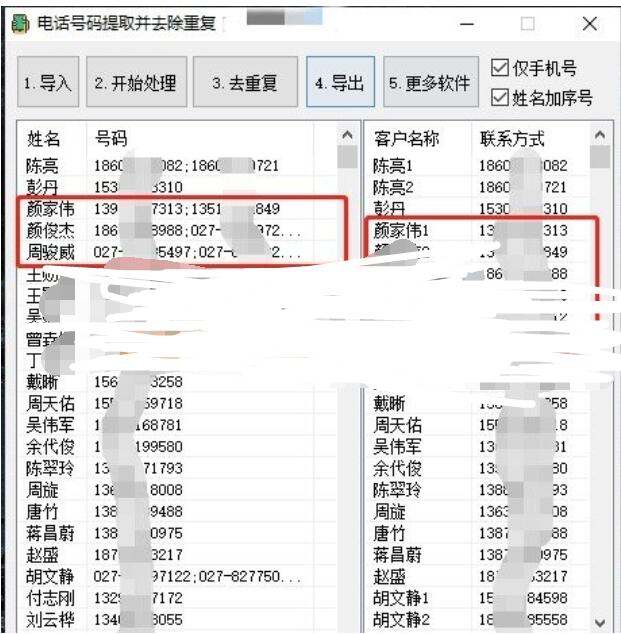
Task: Select 颜家伟 in the left list
Action: click(50, 209)
